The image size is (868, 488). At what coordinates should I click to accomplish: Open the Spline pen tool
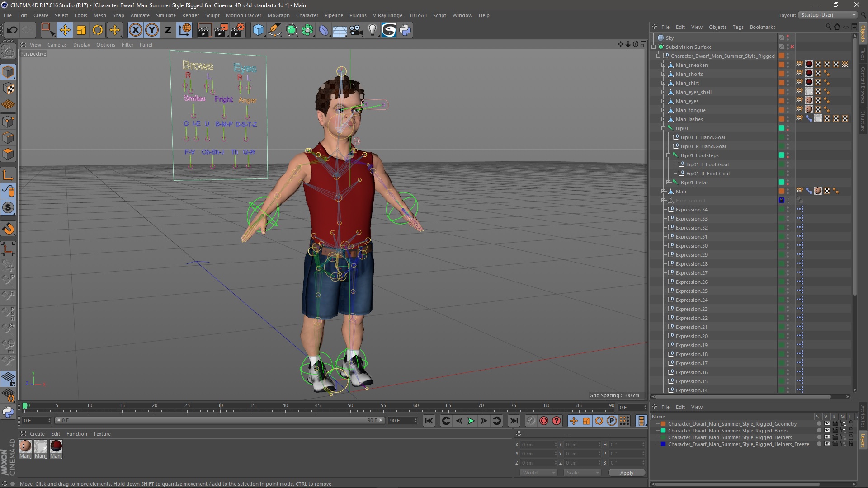[x=275, y=30]
